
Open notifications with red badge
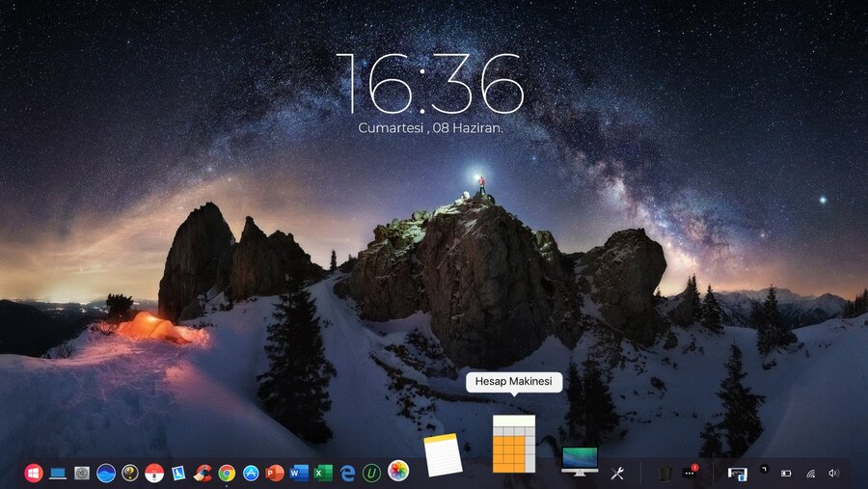click(x=690, y=472)
